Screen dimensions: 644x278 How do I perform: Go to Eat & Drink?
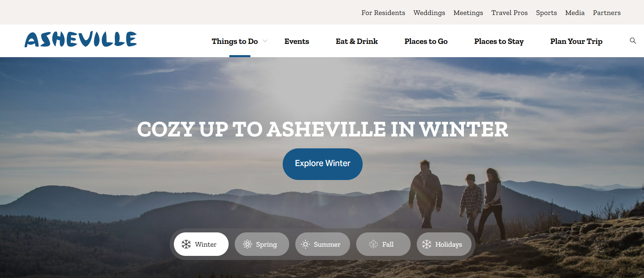coord(357,42)
